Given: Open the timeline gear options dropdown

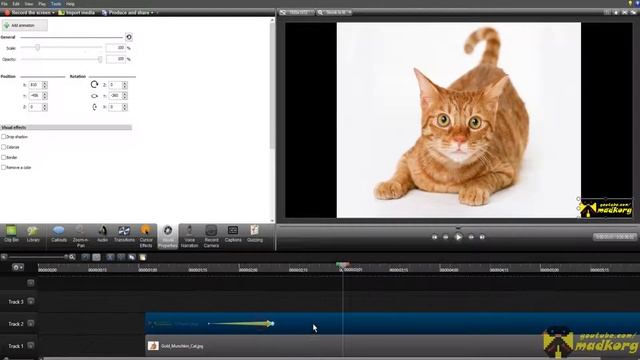Looking at the screenshot, I should pyautogui.click(x=18, y=267).
